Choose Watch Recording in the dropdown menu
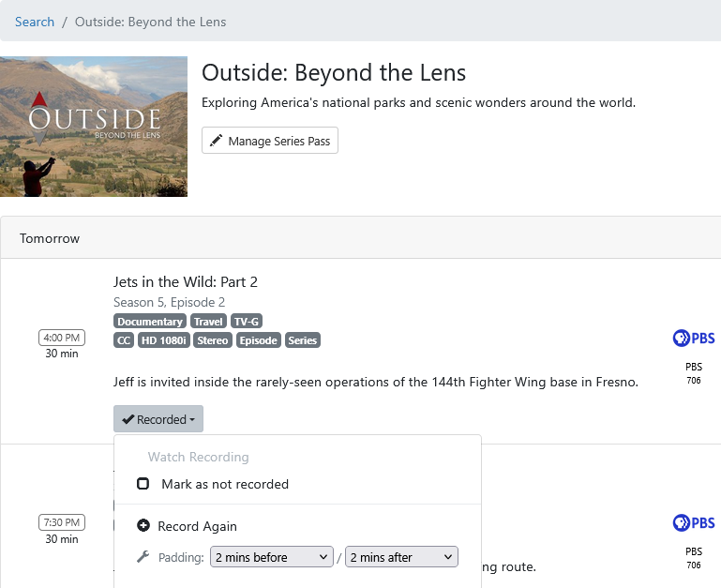721x588 pixels. 198,457
